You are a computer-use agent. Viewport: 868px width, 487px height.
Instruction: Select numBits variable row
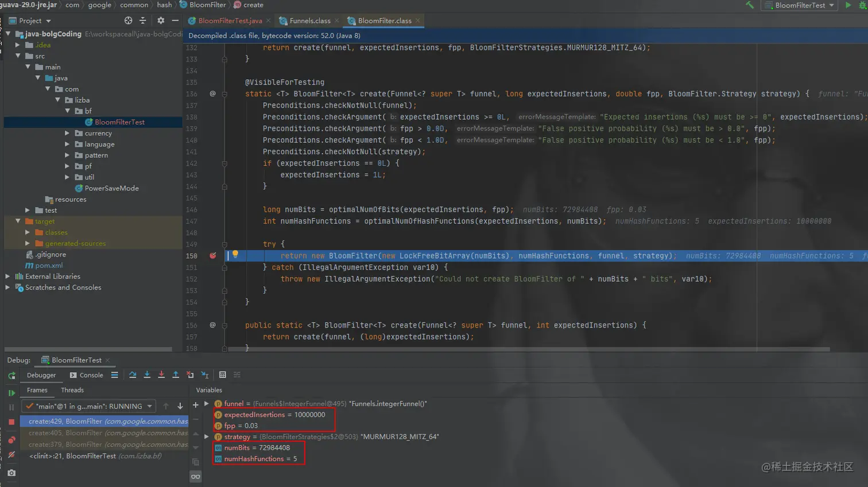257,448
